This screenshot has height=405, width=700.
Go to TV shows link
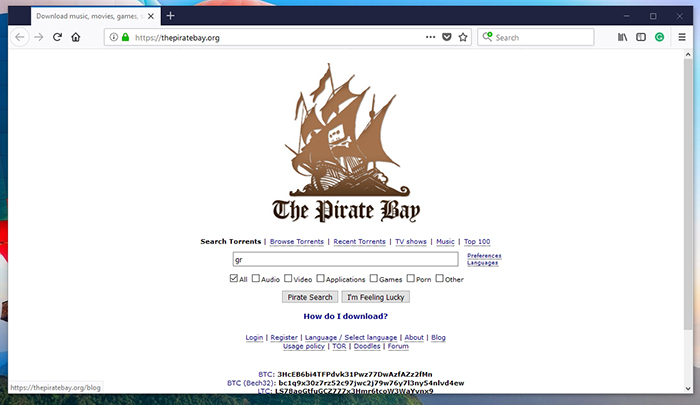411,242
